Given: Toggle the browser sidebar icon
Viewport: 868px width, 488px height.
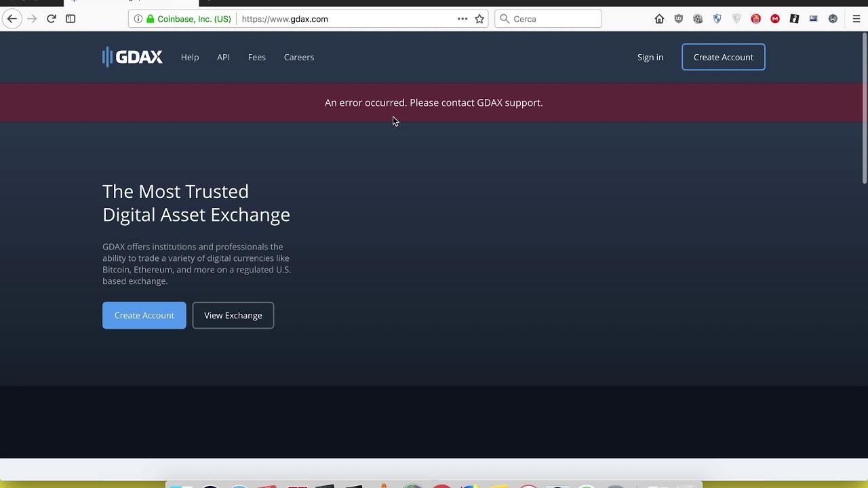Looking at the screenshot, I should pyautogui.click(x=71, y=19).
